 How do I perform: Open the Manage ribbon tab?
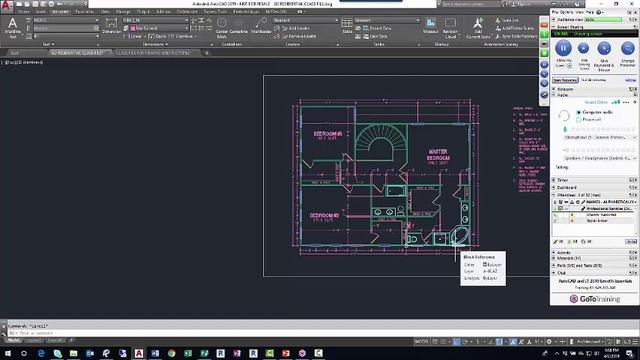click(x=123, y=12)
